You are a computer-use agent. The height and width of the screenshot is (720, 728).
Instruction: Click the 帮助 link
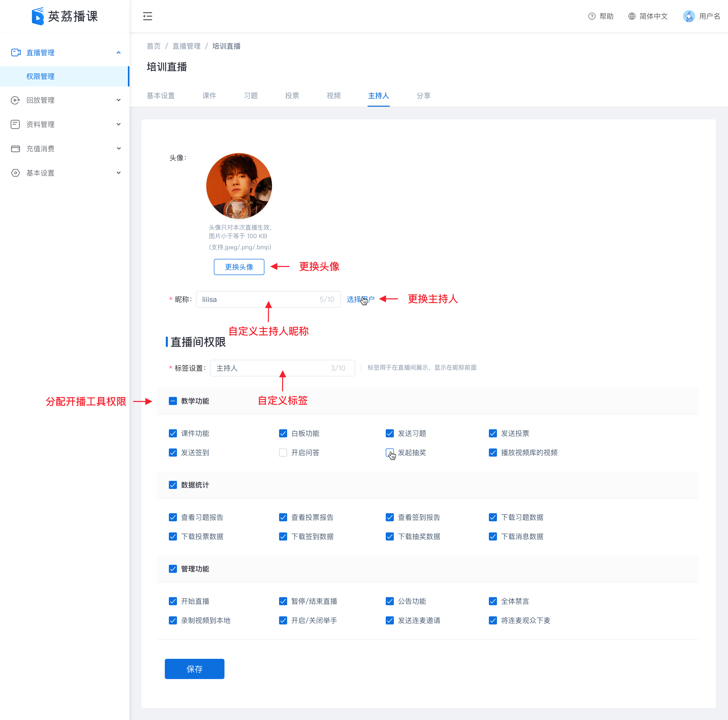pyautogui.click(x=606, y=16)
